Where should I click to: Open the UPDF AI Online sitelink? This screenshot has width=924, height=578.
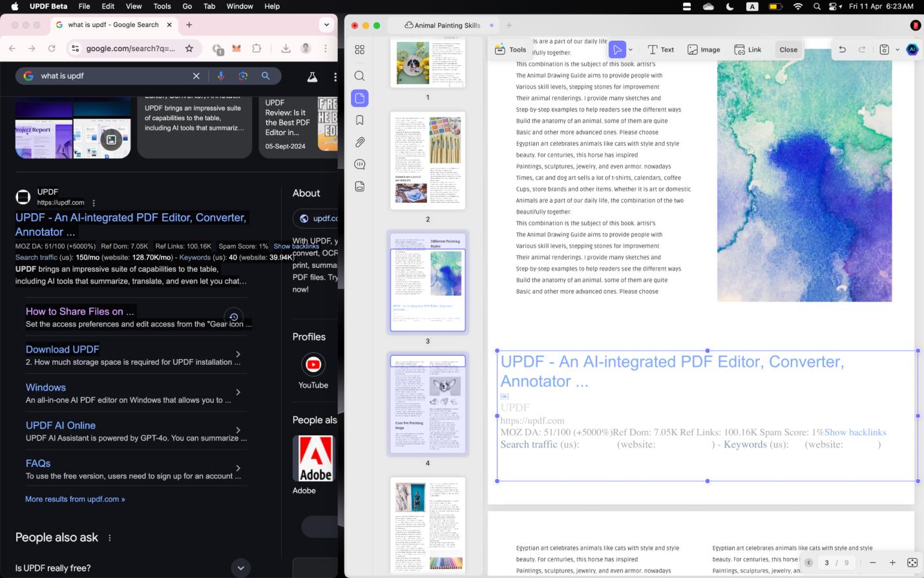coord(61,426)
